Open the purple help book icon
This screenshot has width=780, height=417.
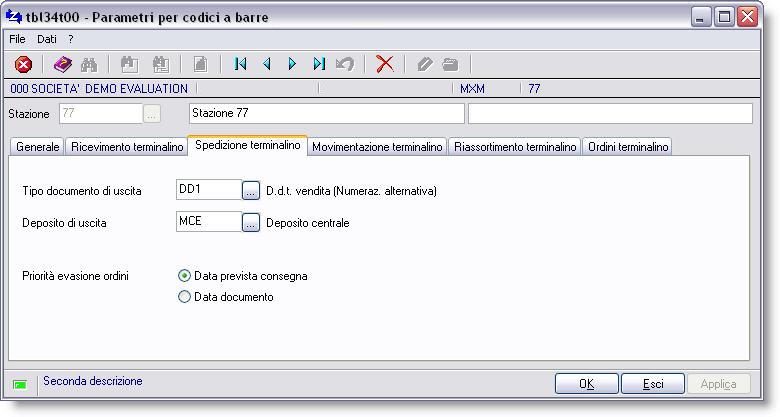pyautogui.click(x=62, y=64)
